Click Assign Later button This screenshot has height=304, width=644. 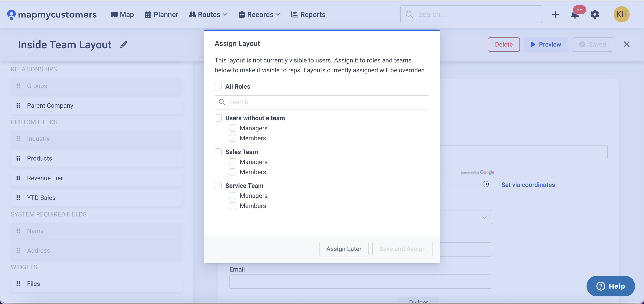coord(344,249)
